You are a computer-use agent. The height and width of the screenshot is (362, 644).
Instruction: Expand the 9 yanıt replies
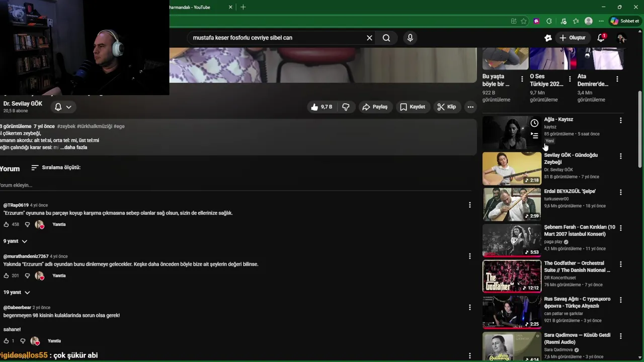click(x=15, y=241)
